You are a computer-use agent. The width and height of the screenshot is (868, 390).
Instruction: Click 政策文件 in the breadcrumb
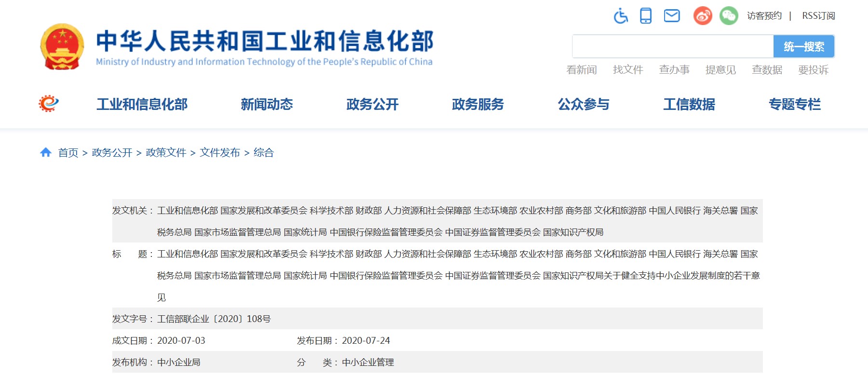click(166, 153)
